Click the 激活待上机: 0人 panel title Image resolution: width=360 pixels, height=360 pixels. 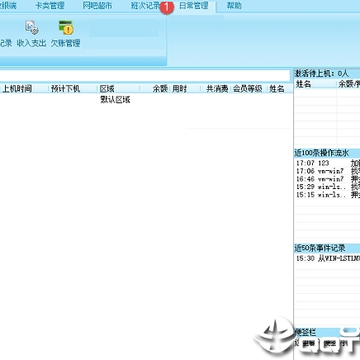(x=321, y=73)
